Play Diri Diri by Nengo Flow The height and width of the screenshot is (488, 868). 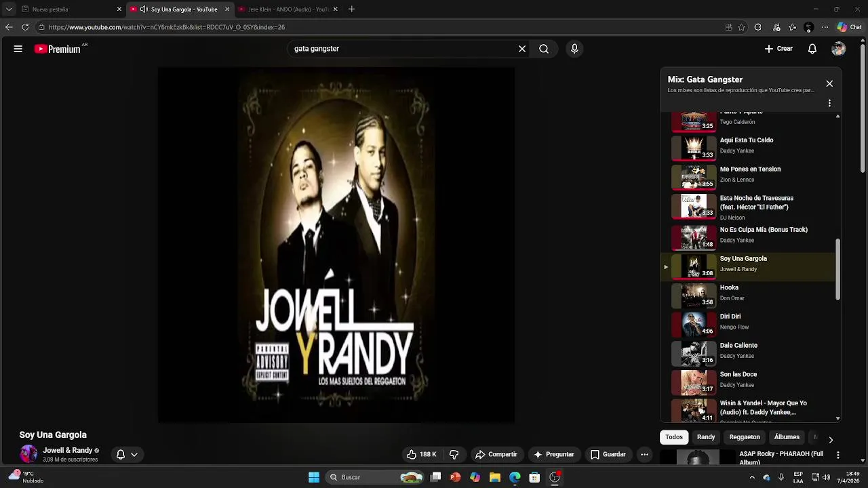tap(748, 323)
